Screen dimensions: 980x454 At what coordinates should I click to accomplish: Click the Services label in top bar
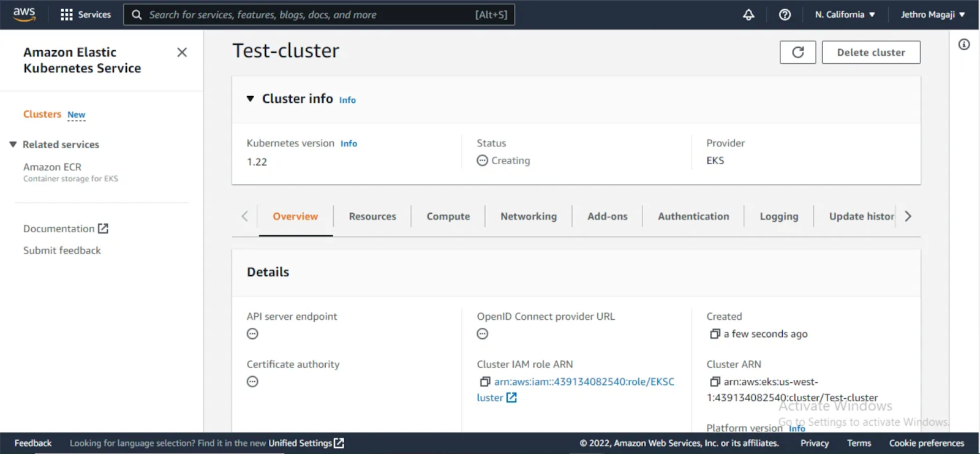coord(94,15)
